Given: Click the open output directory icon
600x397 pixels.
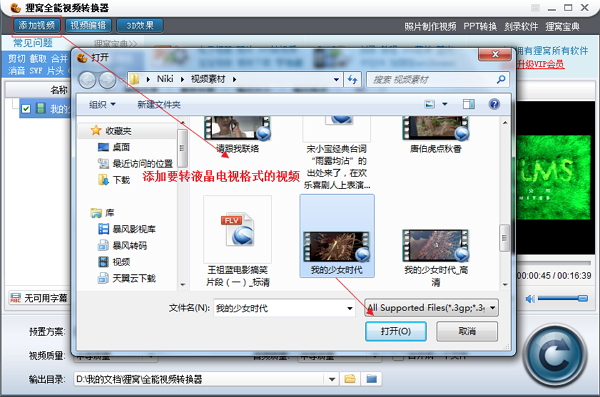Looking at the screenshot, I should pos(371,379).
